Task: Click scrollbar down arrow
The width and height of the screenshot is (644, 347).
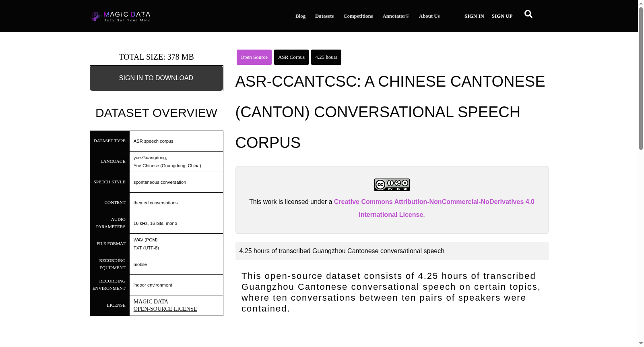Action: point(641,343)
